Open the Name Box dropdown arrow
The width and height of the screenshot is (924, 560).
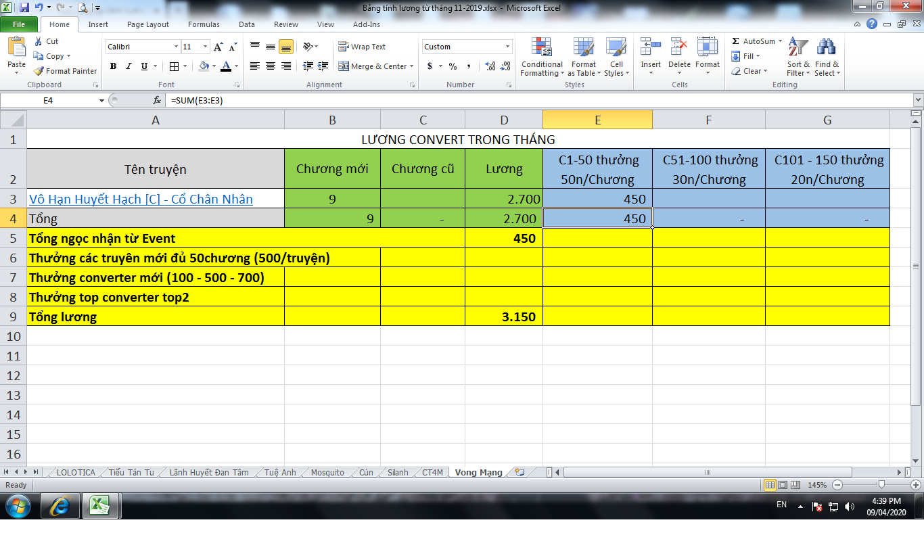click(x=102, y=100)
